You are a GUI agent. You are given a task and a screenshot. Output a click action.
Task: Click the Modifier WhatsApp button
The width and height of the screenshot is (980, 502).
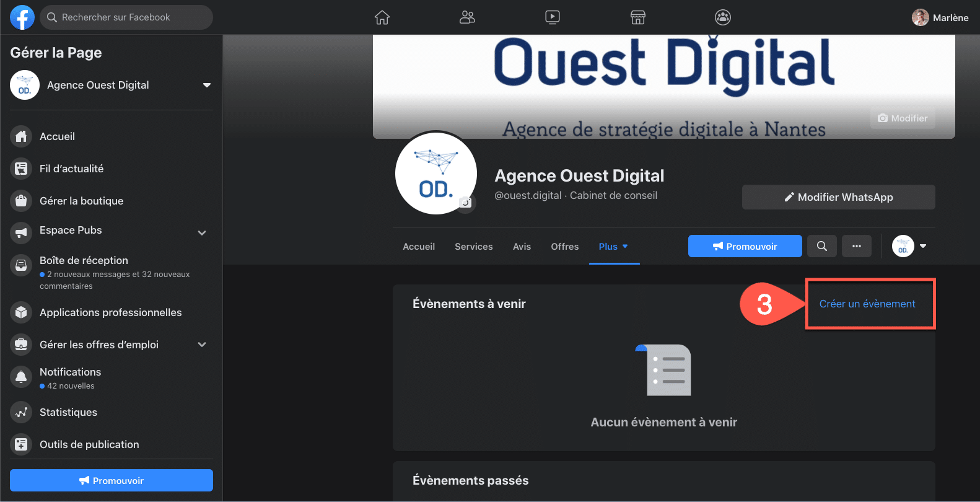pos(839,197)
